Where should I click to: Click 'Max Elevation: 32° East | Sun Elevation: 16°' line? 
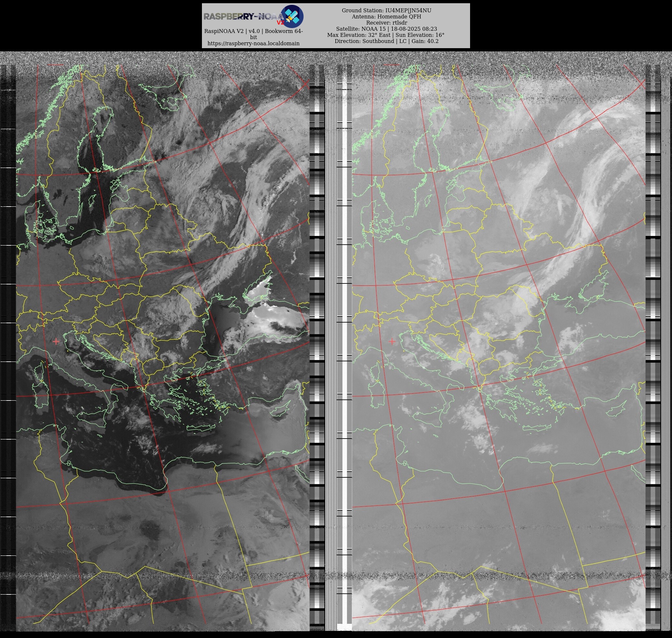coord(386,35)
